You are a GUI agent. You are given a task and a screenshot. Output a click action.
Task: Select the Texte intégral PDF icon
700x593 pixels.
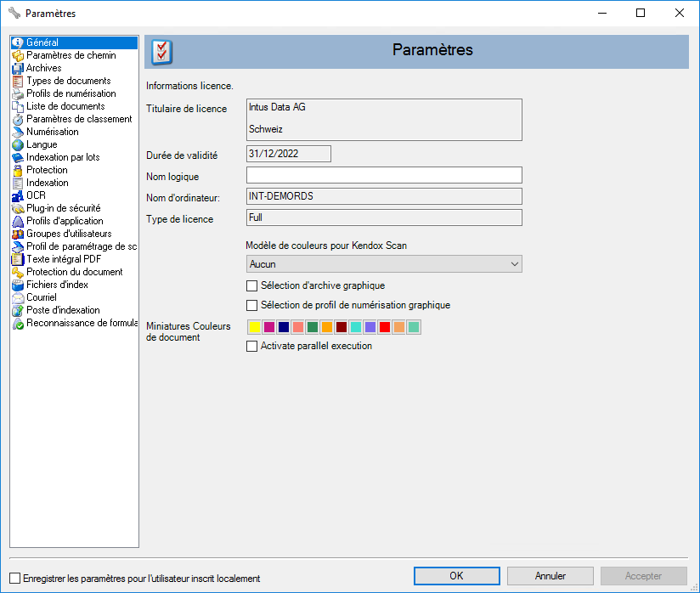click(x=18, y=259)
